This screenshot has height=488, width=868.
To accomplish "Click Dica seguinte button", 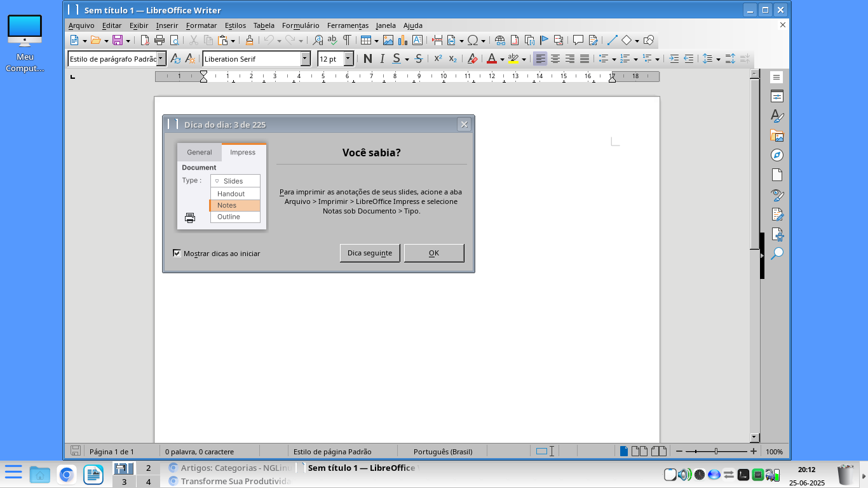I will (370, 253).
